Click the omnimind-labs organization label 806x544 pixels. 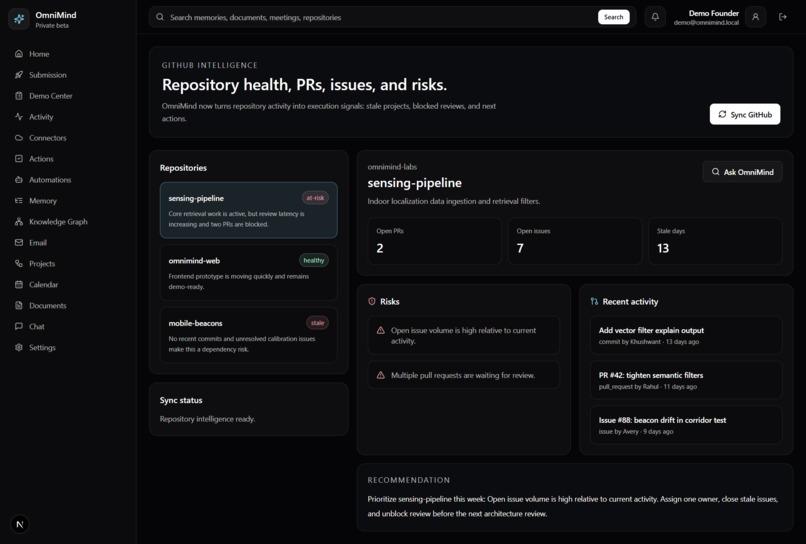coord(392,167)
